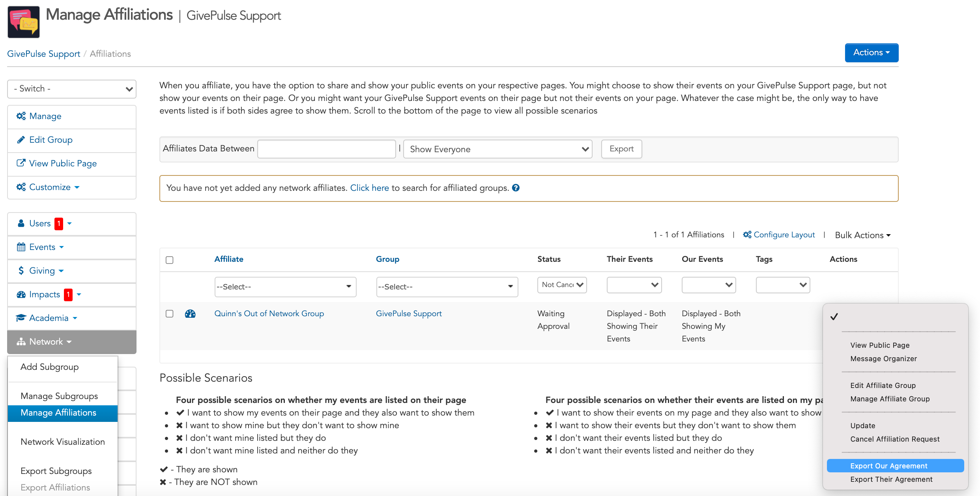Select Manage Affiliations menu item
The height and width of the screenshot is (496, 980).
(x=63, y=413)
